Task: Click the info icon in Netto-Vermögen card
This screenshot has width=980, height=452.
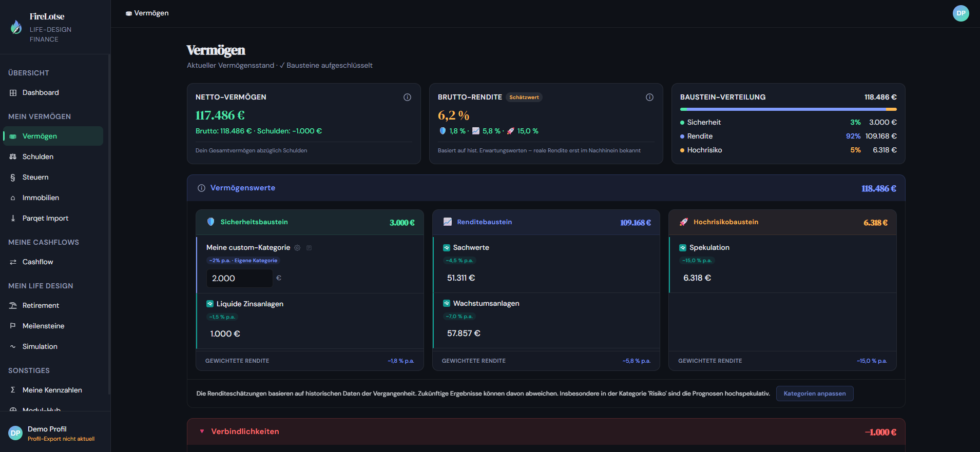Action: click(407, 97)
